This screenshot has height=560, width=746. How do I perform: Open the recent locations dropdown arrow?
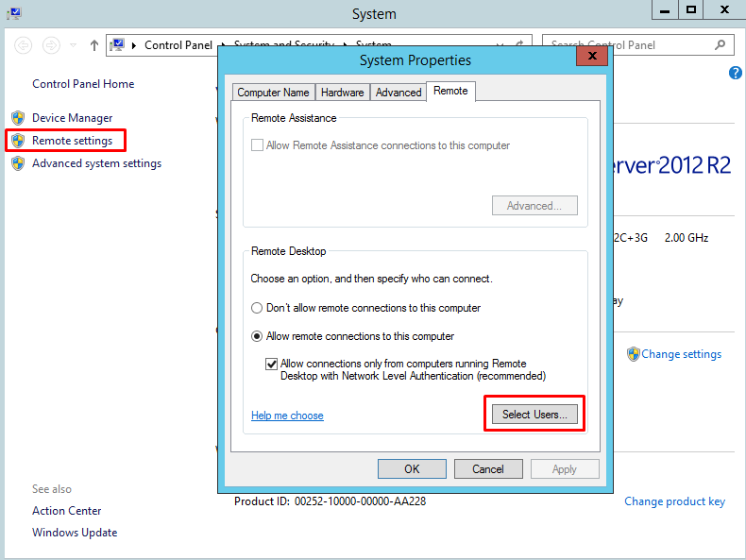(74, 45)
